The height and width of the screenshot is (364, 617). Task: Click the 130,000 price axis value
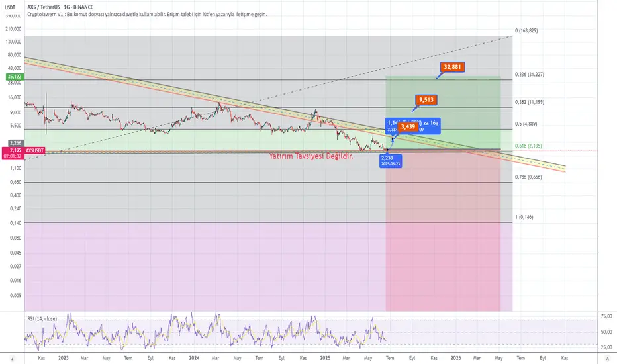pyautogui.click(x=14, y=42)
